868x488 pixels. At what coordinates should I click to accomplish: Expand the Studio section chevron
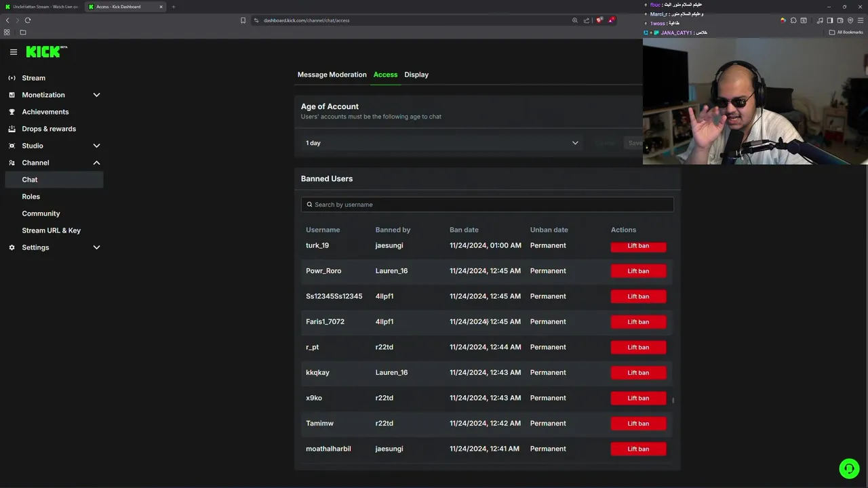click(96, 146)
